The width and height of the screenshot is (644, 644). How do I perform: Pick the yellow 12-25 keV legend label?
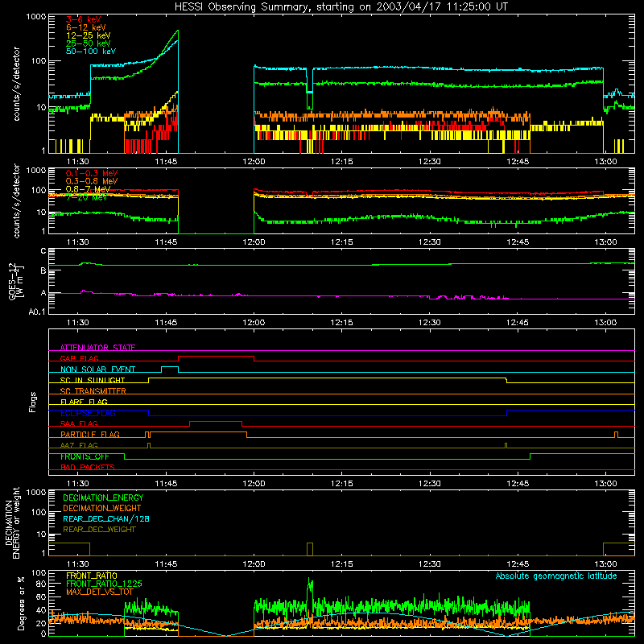tap(89, 35)
